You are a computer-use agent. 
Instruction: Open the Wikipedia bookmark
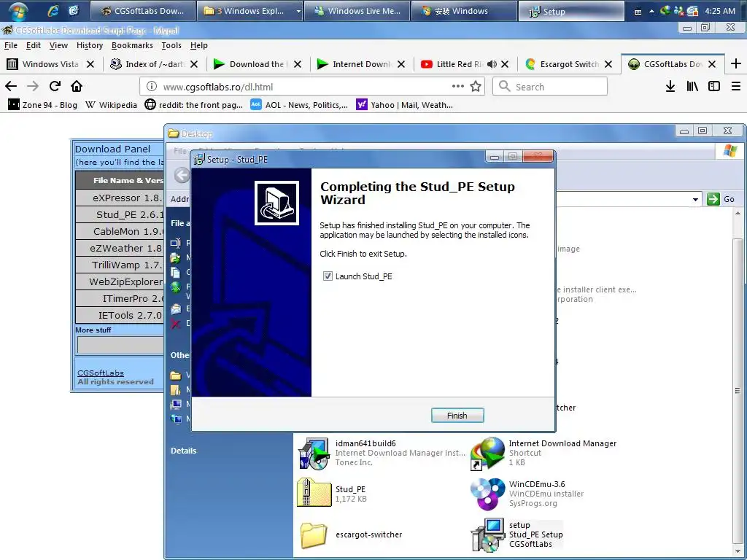(x=111, y=105)
